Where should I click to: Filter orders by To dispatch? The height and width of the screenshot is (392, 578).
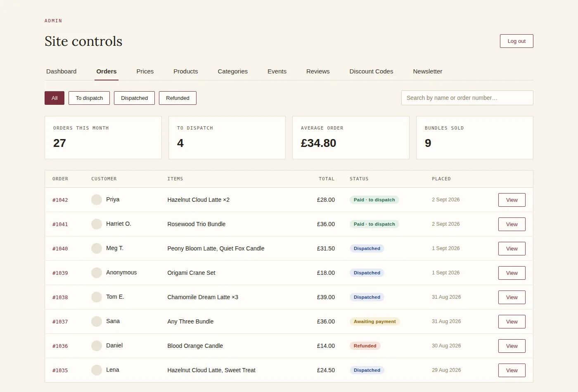pyautogui.click(x=89, y=98)
